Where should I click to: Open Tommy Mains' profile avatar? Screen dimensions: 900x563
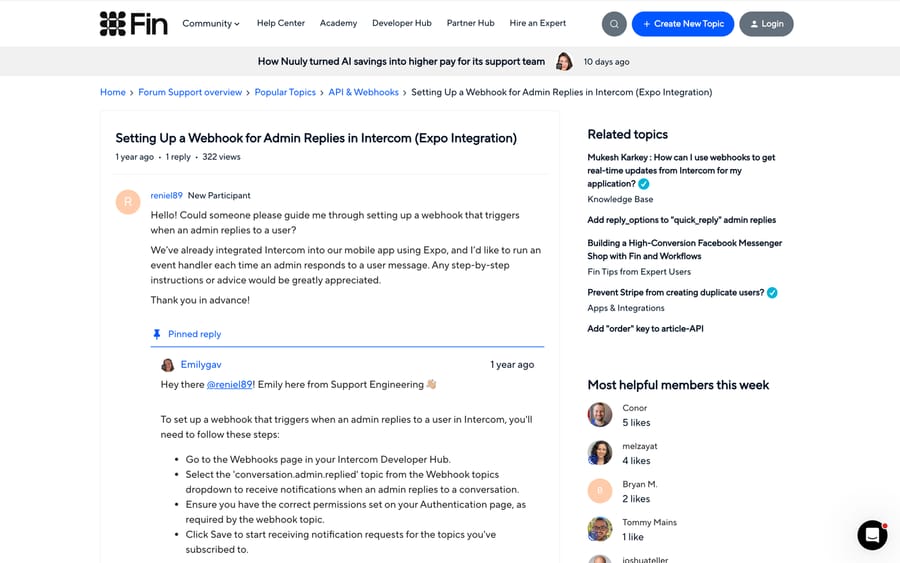click(600, 529)
